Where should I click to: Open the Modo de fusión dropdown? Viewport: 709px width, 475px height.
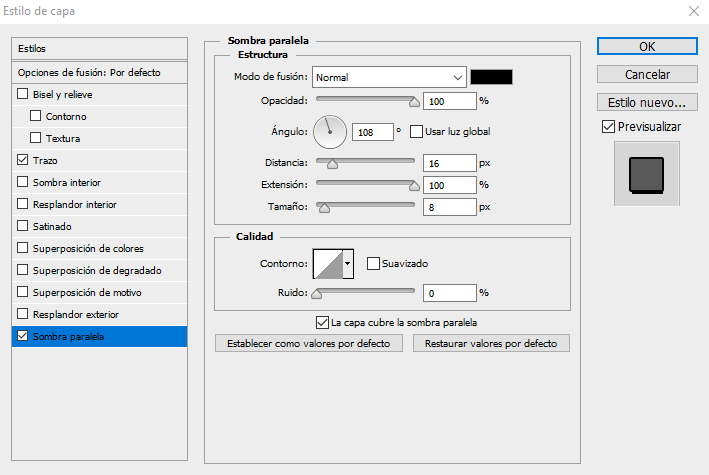[389, 77]
